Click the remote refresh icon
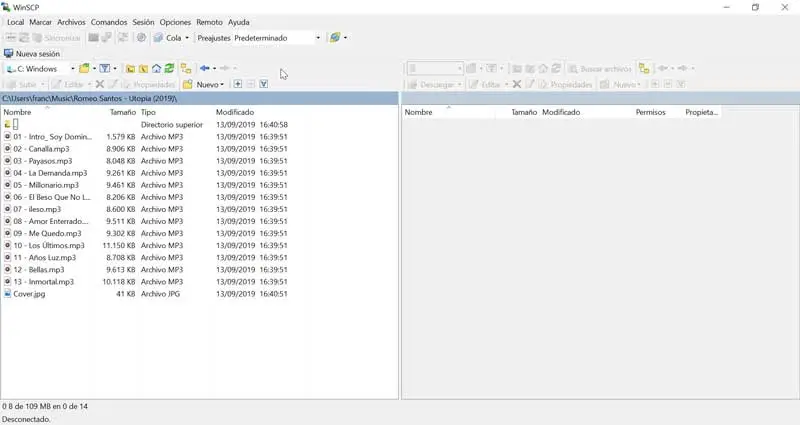Screen dimensions: 800x425 [x=556, y=68]
